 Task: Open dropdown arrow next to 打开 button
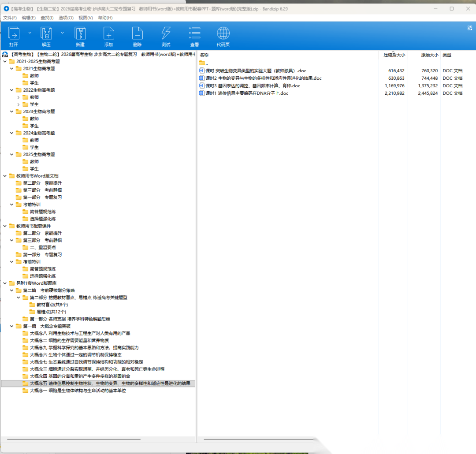click(x=30, y=33)
